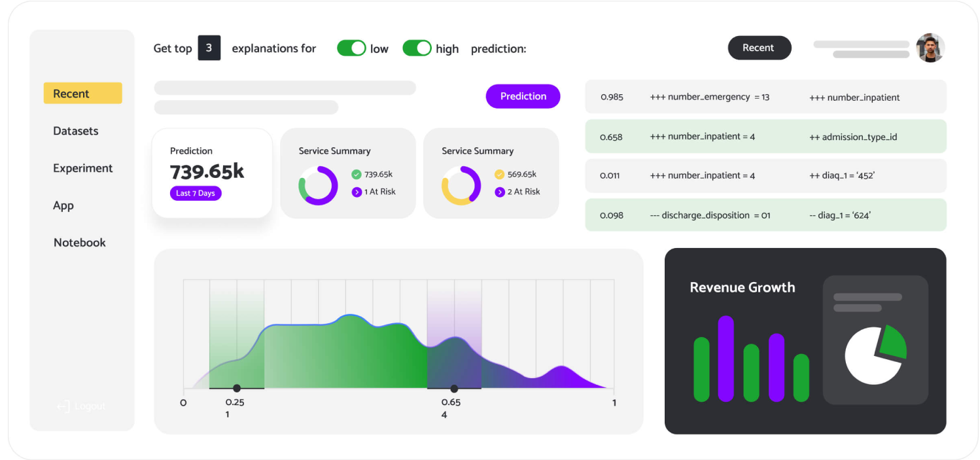Click yellow checkmark icon beside 569.65k
980x460 pixels.
click(x=500, y=175)
